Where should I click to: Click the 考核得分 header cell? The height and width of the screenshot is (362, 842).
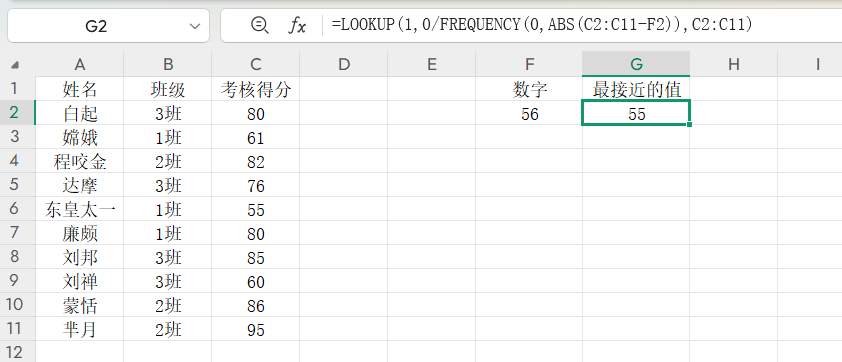(256, 89)
